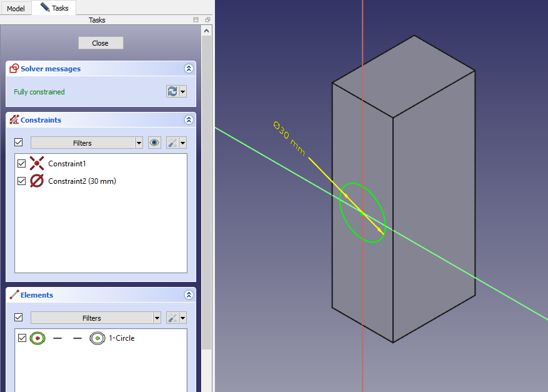Uncheck the Constraint1 checkbox
This screenshot has height=392, width=548.
click(22, 164)
